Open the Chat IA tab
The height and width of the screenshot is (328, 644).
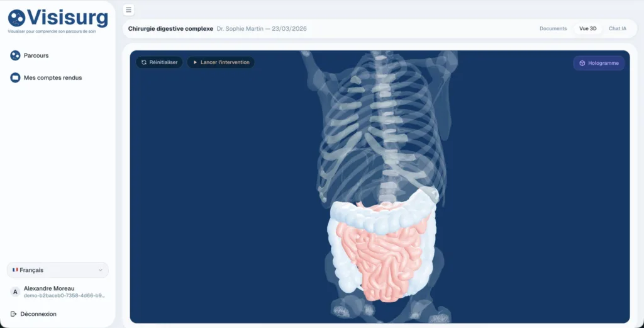[x=618, y=29]
